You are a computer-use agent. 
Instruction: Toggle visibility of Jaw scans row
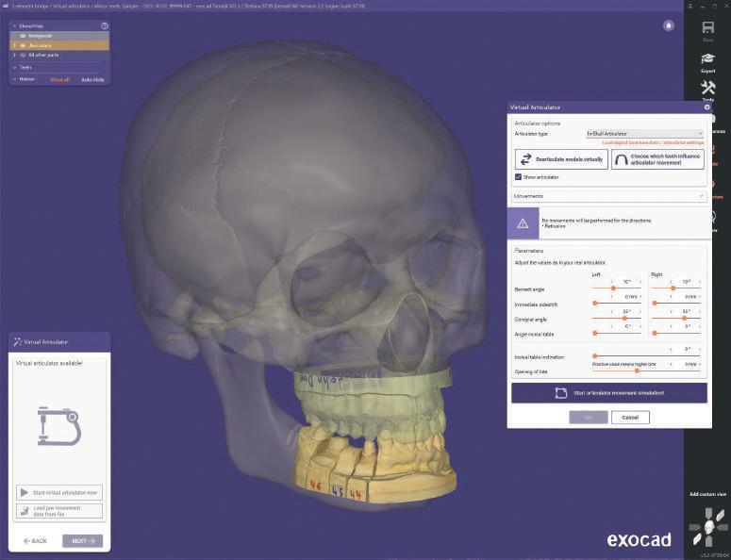pos(23,45)
